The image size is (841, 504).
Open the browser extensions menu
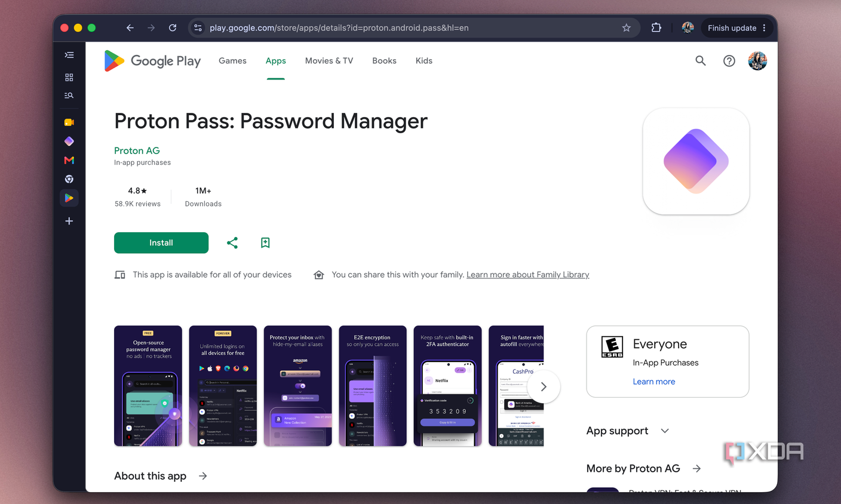tap(656, 28)
